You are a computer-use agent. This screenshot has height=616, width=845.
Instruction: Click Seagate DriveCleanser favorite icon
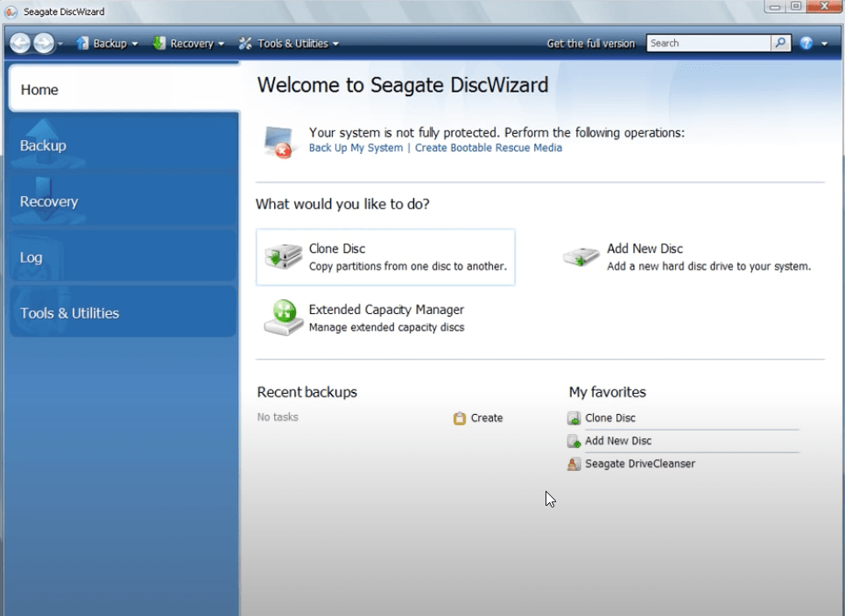click(574, 464)
